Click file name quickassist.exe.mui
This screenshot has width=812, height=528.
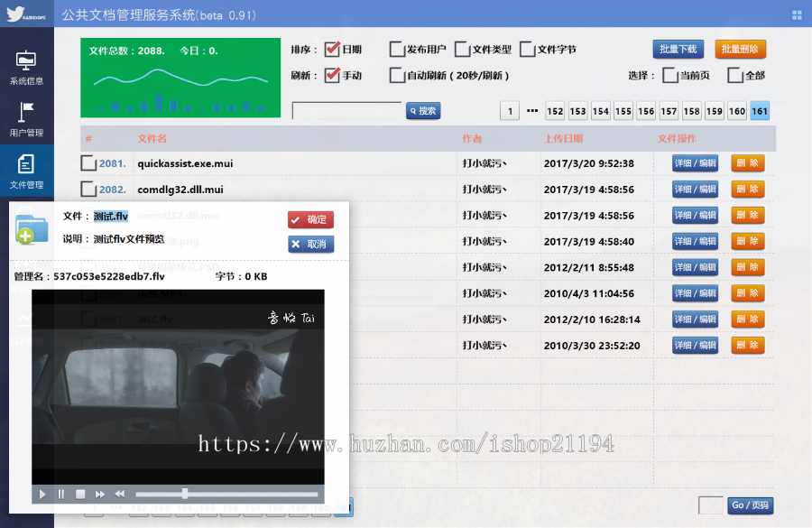tap(185, 163)
